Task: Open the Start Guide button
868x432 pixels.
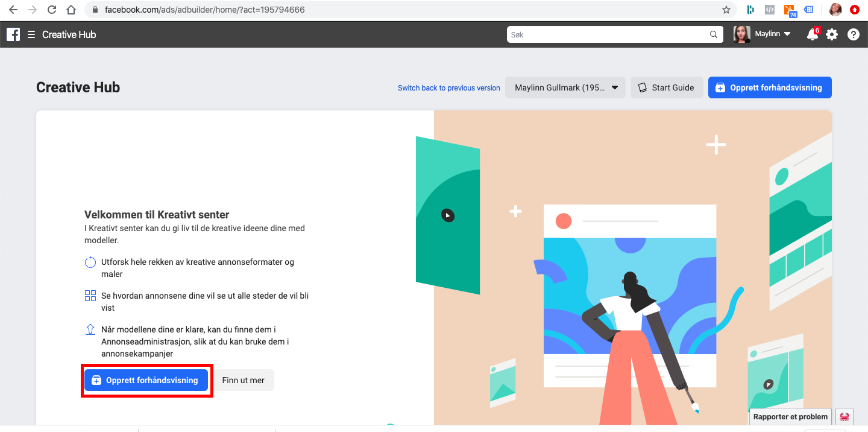Action: pyautogui.click(x=667, y=87)
